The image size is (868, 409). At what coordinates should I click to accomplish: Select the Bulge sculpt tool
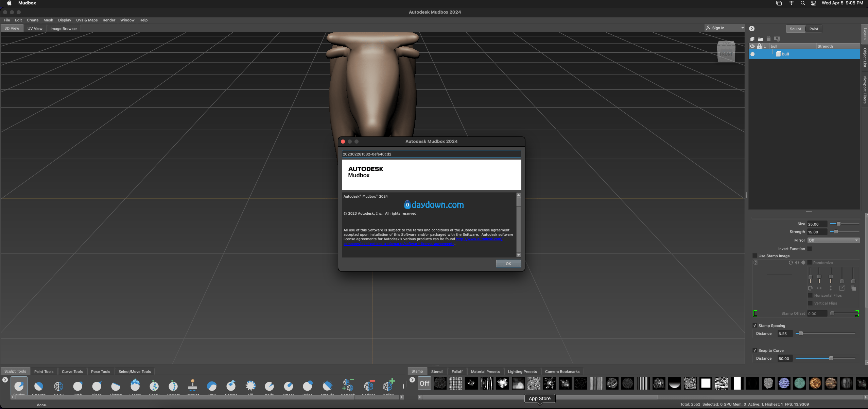[308, 386]
